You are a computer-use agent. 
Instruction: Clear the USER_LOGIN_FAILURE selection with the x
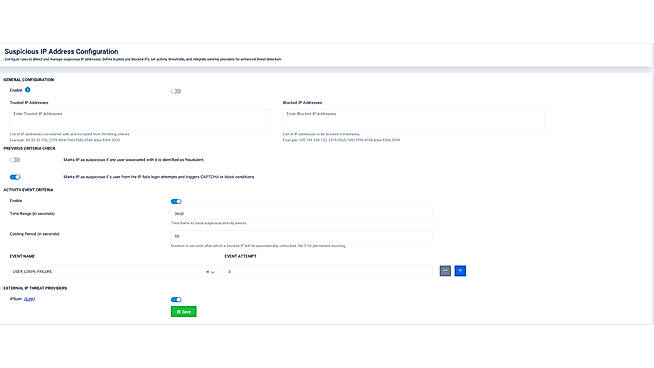click(x=207, y=272)
